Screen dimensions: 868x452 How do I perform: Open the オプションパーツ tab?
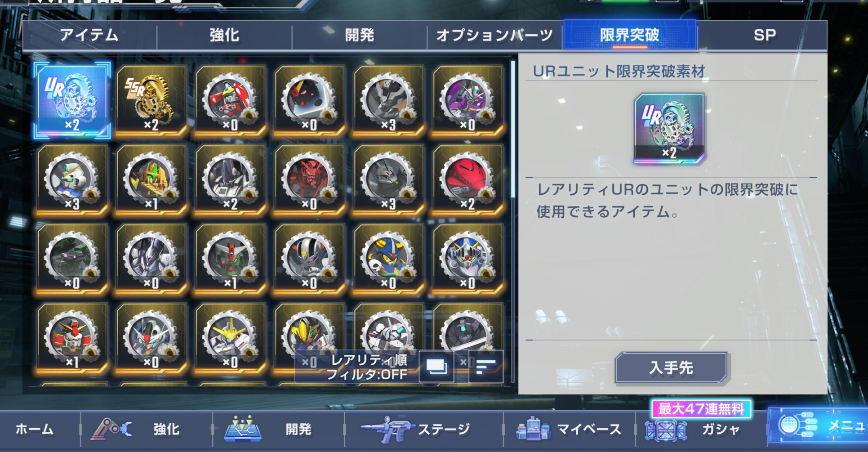click(x=494, y=35)
